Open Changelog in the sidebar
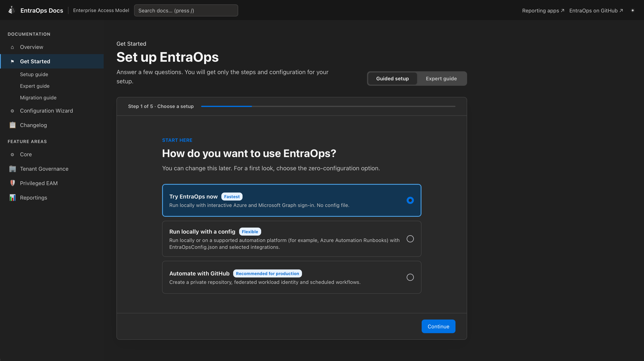Viewport: 644px width, 361px height. point(52,125)
